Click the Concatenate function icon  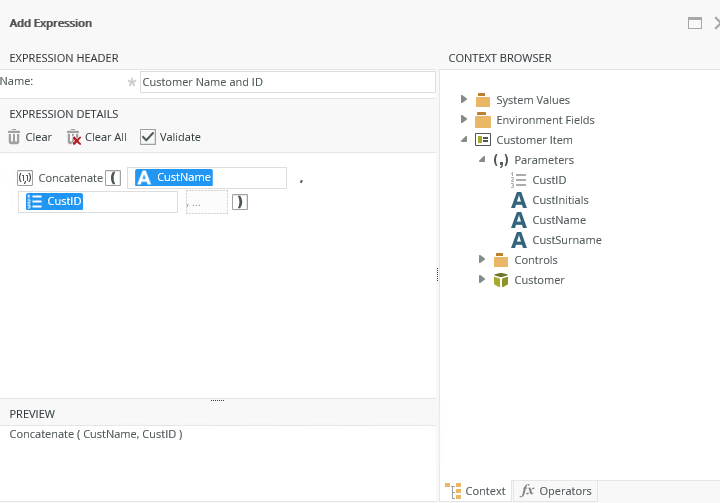click(25, 178)
